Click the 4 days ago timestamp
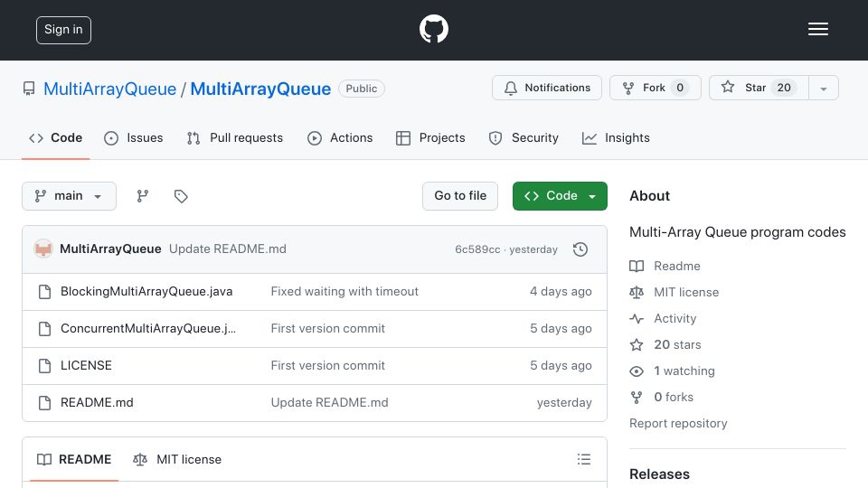The image size is (868, 488). click(561, 292)
